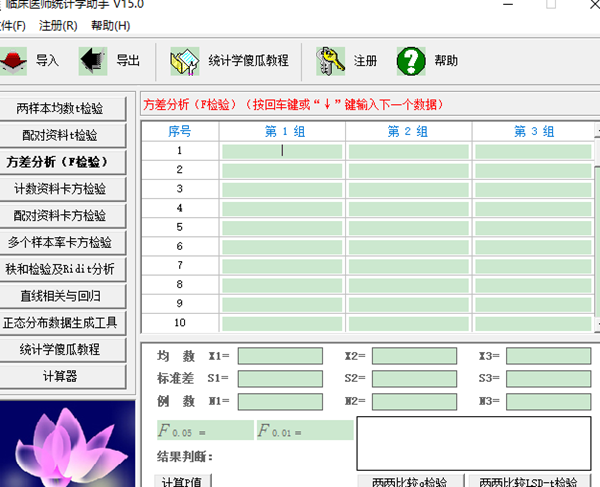Click row 3 cell of 第 2 组
Viewport: 600px width, 487px height.
[409, 190]
